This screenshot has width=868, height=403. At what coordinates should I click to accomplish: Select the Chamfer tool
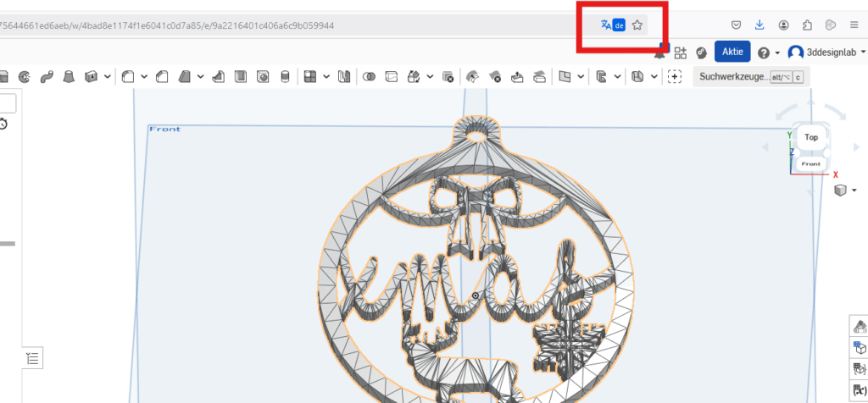(162, 77)
